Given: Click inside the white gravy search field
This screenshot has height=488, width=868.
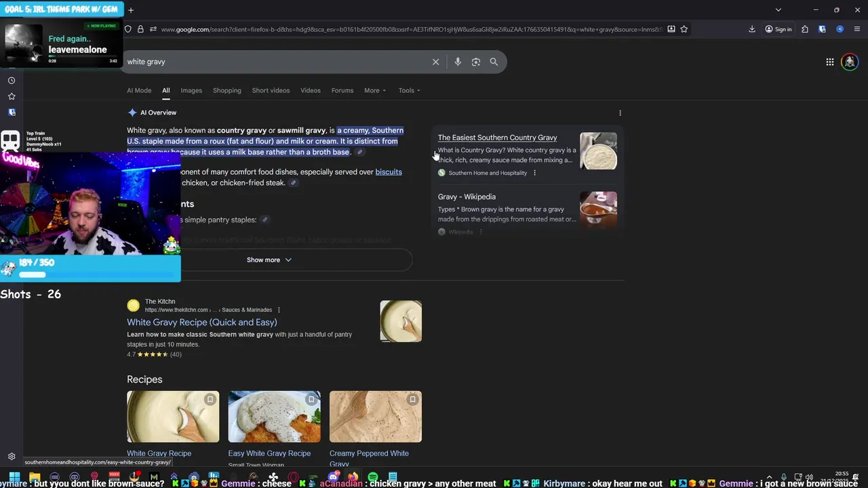Looking at the screenshot, I should coord(277,62).
